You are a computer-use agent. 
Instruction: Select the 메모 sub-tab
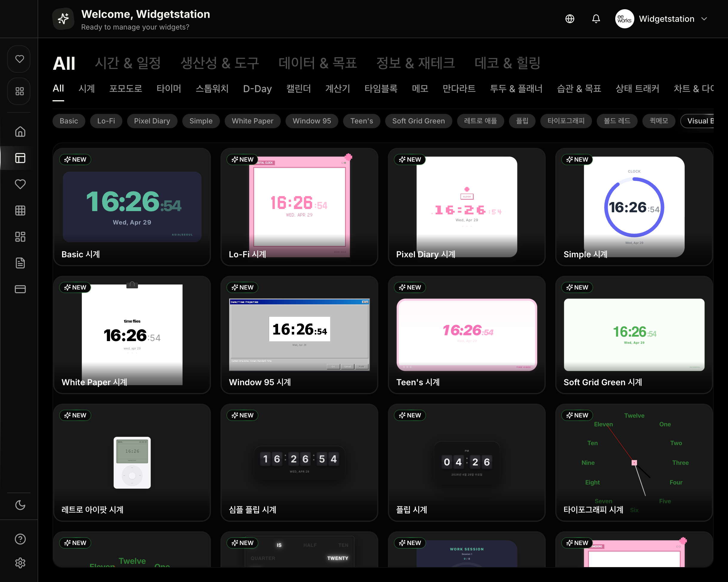pos(420,88)
